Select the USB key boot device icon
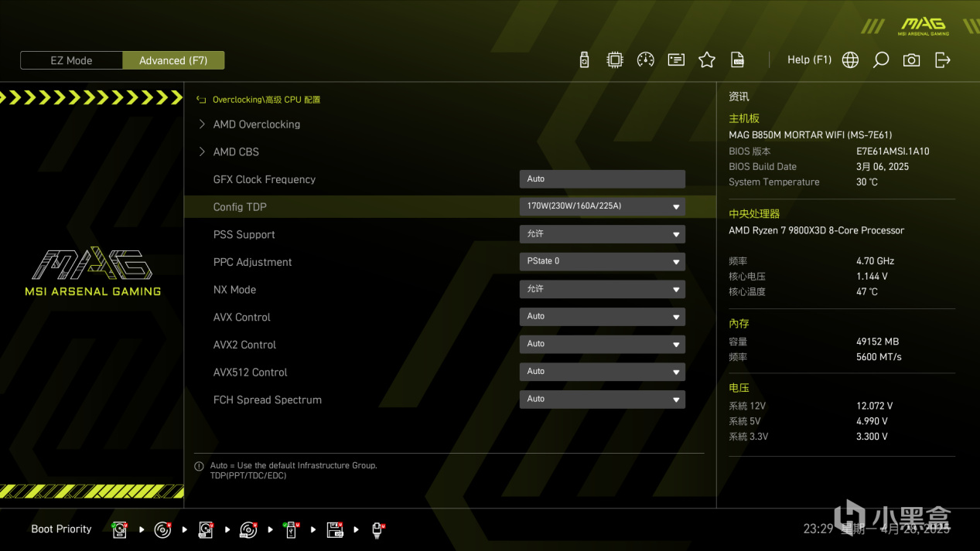The image size is (980, 551). (292, 529)
